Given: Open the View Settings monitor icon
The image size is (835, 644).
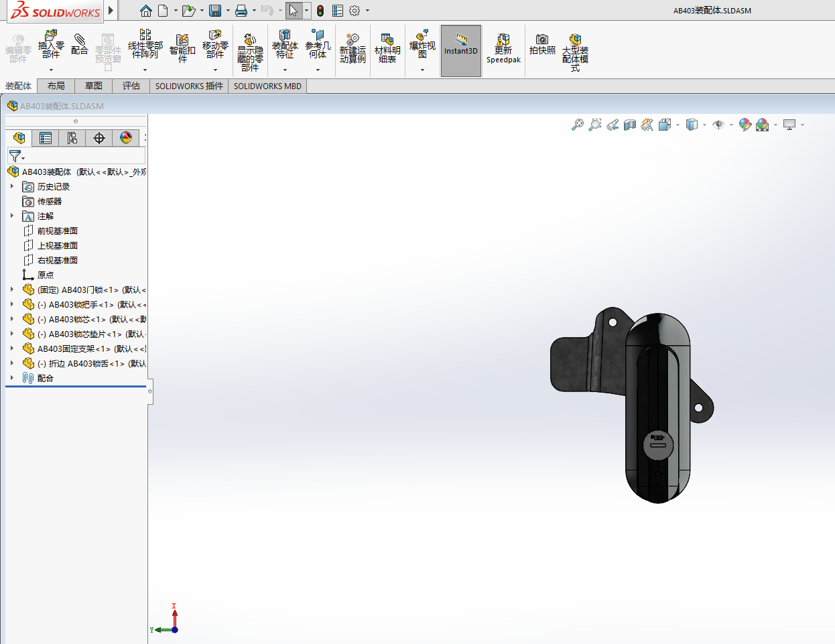Looking at the screenshot, I should coord(789,125).
